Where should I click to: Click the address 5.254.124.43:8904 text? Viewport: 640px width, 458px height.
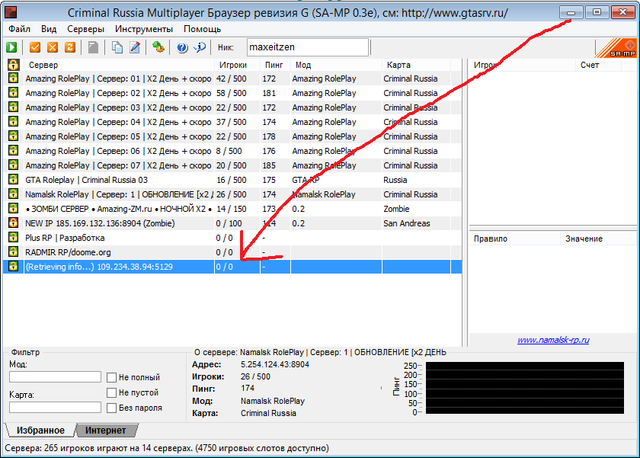pos(275,365)
